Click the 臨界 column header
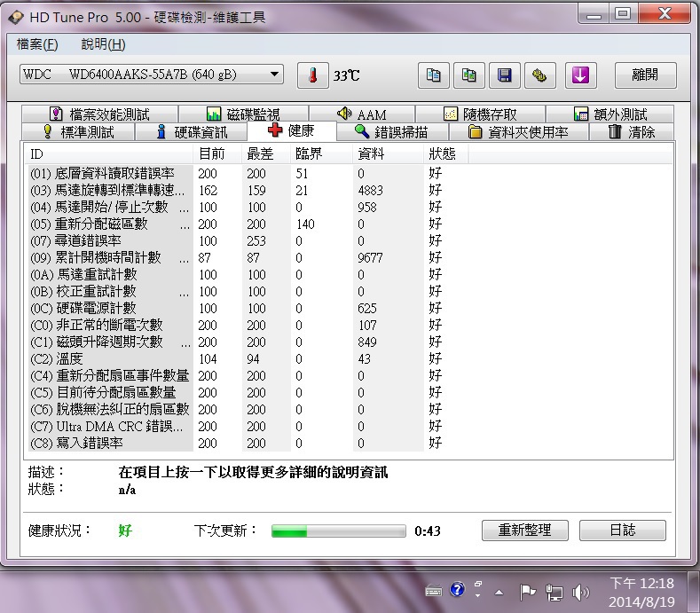This screenshot has width=700, height=613. (x=322, y=154)
